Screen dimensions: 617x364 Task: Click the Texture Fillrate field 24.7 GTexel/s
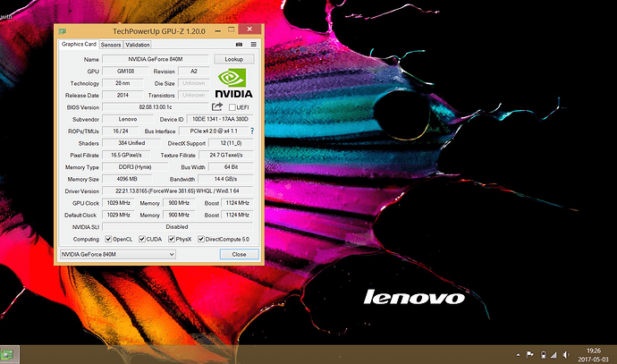click(226, 155)
